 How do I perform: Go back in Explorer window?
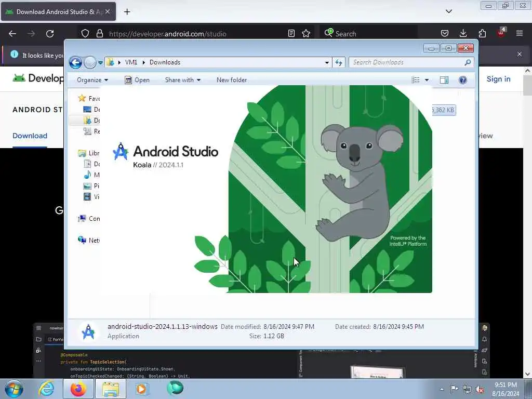[75, 62]
